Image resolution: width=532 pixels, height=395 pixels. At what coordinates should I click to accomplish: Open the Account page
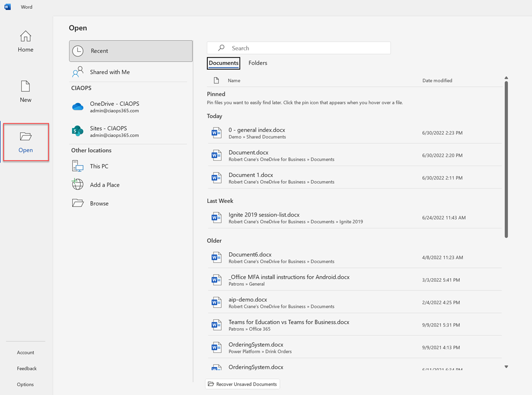[x=25, y=352]
